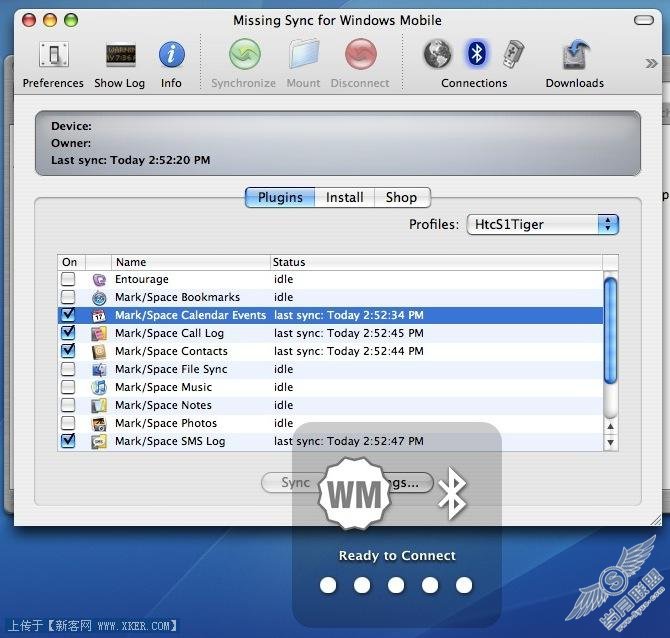Click the Entourage plugin icon
Viewport: 670px width, 638px height.
tap(99, 280)
